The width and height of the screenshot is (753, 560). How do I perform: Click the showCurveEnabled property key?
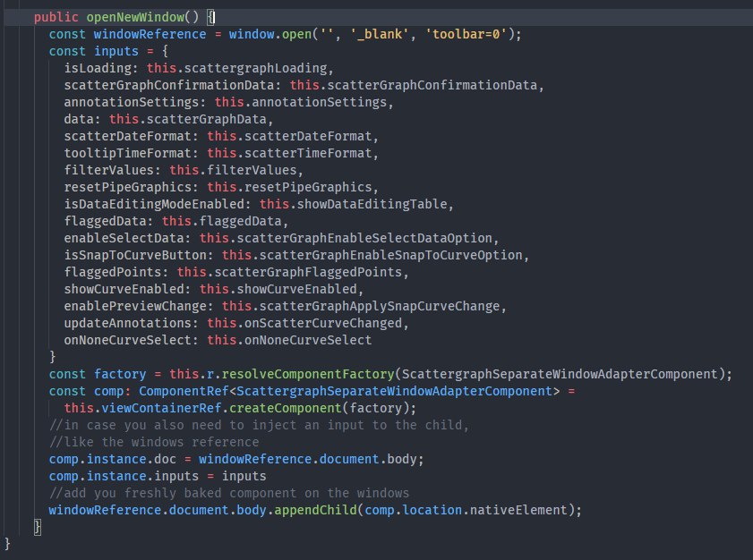(124, 289)
